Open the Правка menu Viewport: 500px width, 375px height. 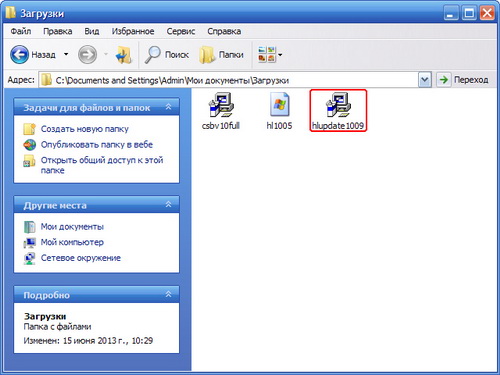point(58,31)
